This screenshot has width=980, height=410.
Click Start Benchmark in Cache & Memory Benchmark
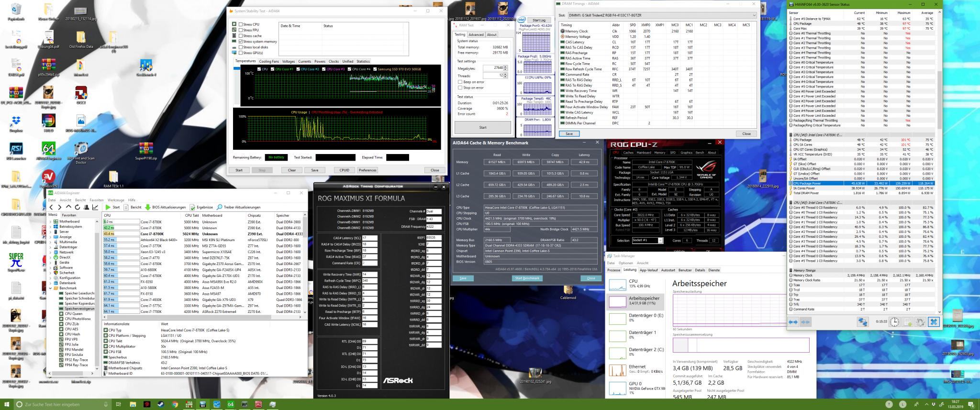click(527, 278)
